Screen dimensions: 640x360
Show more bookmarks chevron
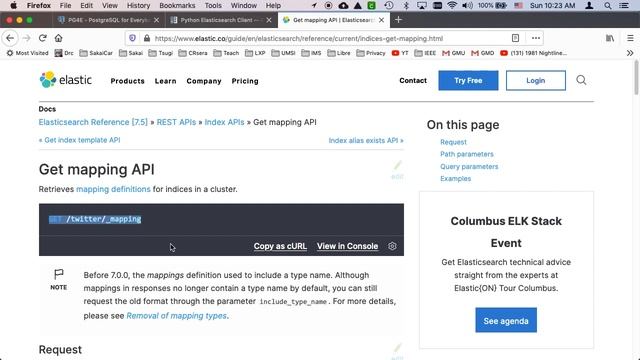point(630,53)
